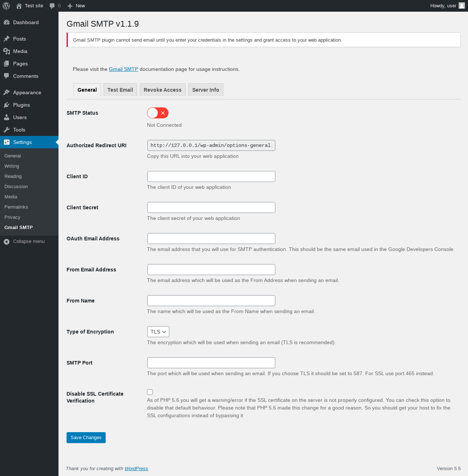
Task: Go to Writing settings submenu
Action: point(12,166)
